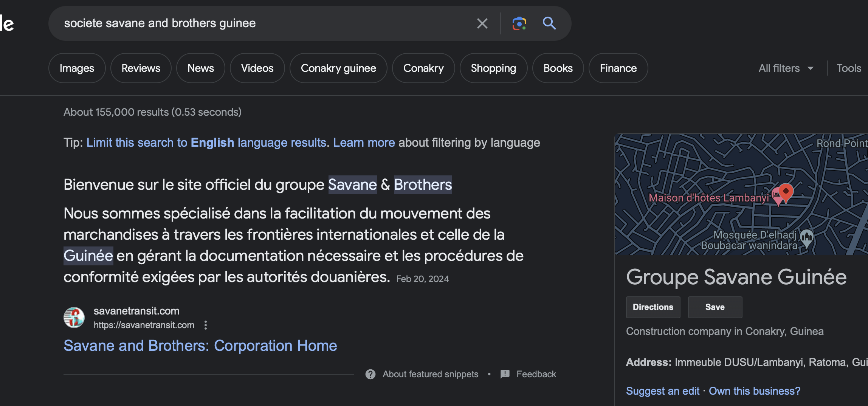The image size is (868, 406).
Task: Click inside the search query field
Action: coord(265,23)
